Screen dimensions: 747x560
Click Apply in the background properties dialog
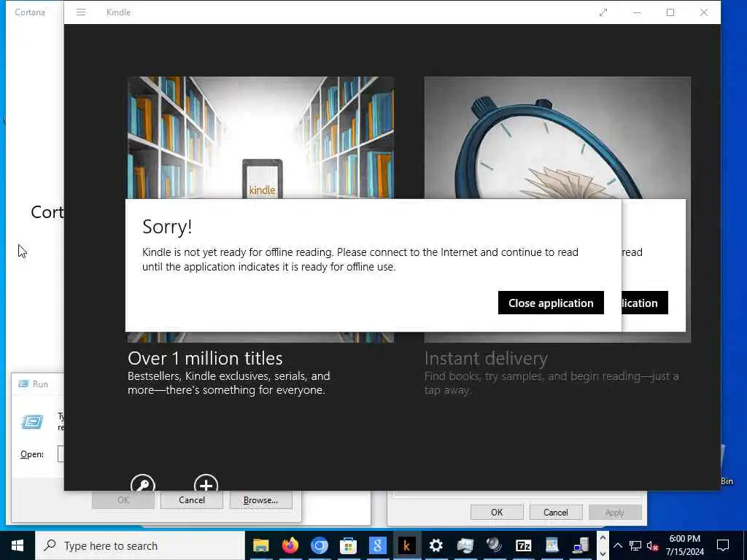(x=614, y=513)
